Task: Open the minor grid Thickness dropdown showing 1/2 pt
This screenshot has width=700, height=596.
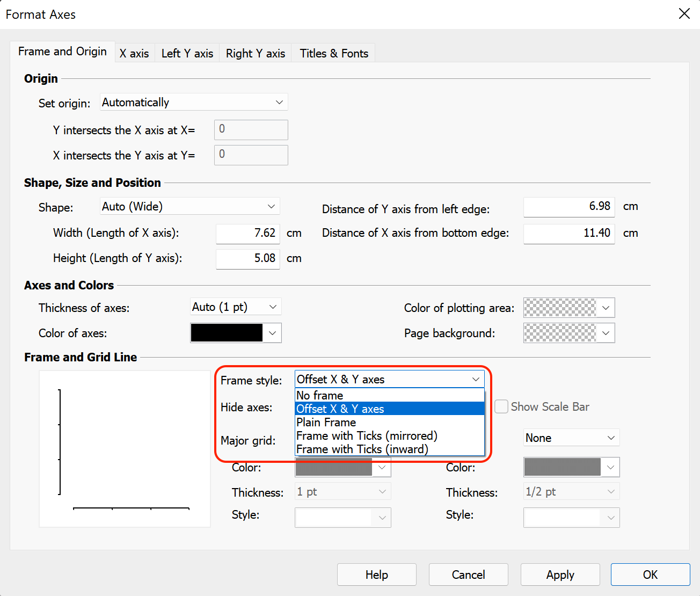Action: click(x=571, y=491)
